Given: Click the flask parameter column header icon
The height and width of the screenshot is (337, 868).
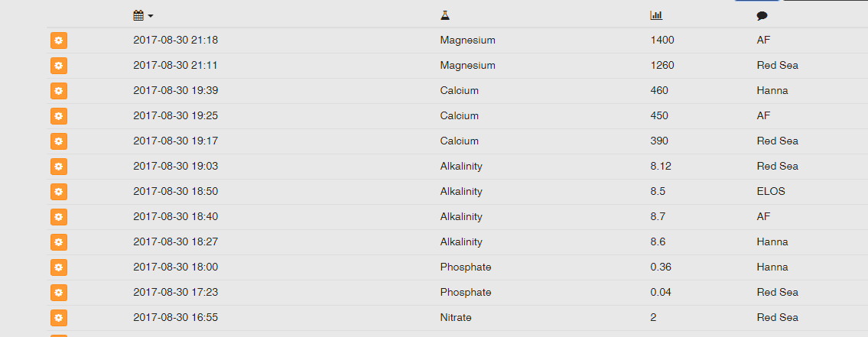Looking at the screenshot, I should (445, 15).
